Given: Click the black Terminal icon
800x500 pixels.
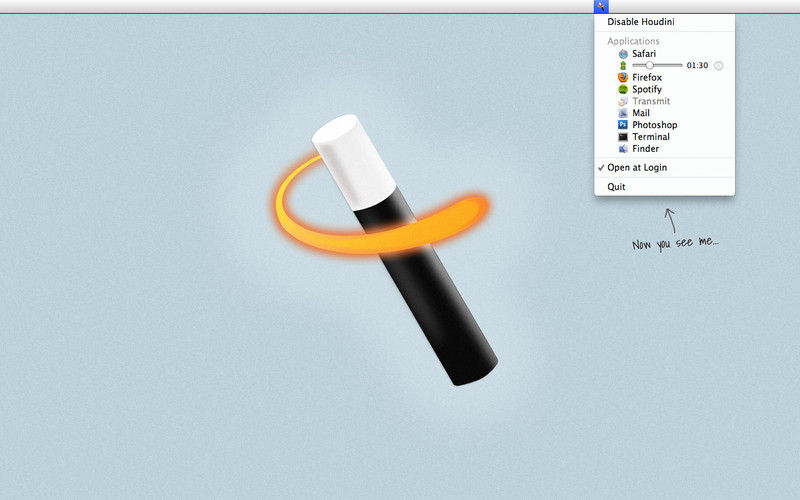Looking at the screenshot, I should [623, 137].
